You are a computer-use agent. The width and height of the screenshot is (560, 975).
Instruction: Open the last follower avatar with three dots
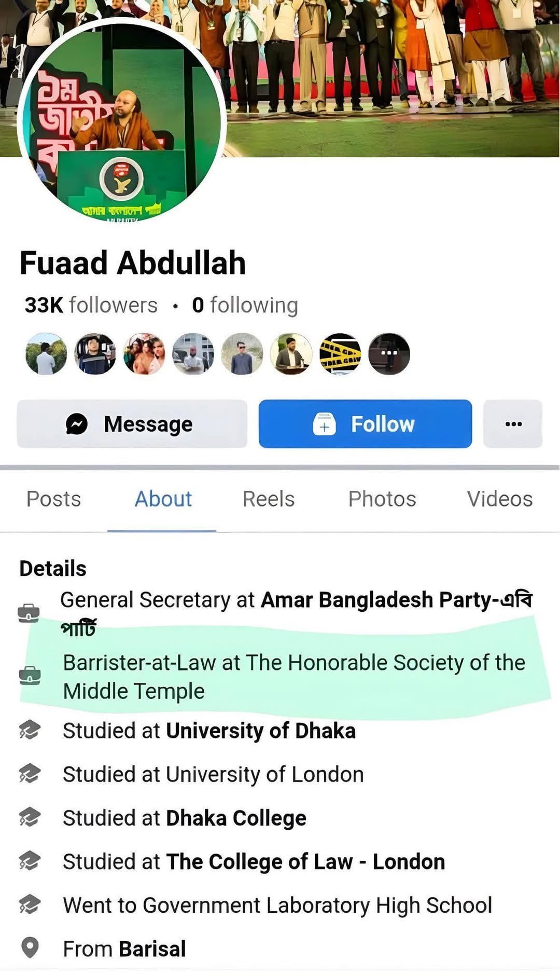pos(389,353)
